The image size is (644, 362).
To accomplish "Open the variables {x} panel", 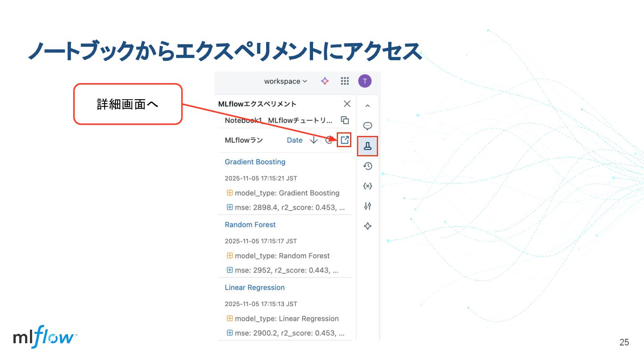I will [x=368, y=186].
